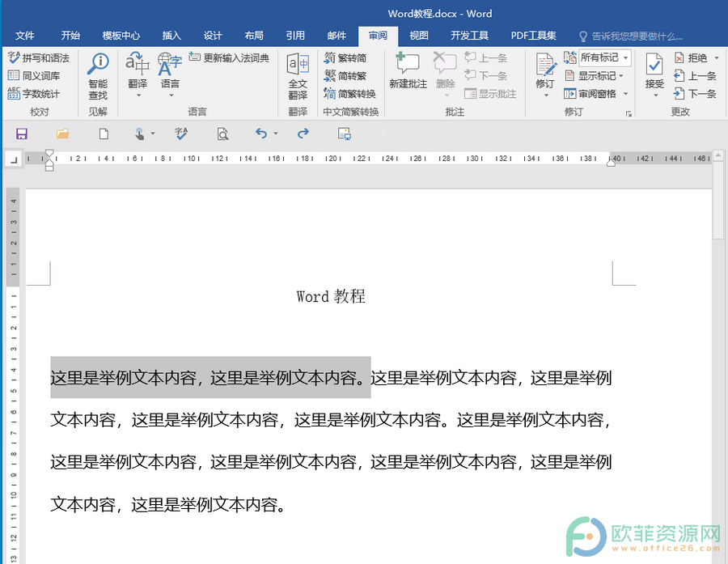This screenshot has height=564, width=728.
Task: Expand the 接受 dropdown arrow
Action: [x=655, y=95]
